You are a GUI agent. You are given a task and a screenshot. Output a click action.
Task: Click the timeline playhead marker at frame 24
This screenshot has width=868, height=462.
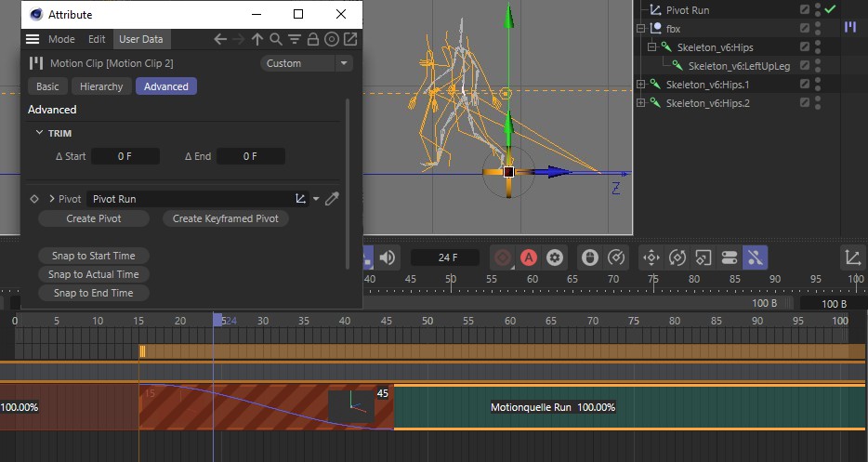pyautogui.click(x=217, y=320)
